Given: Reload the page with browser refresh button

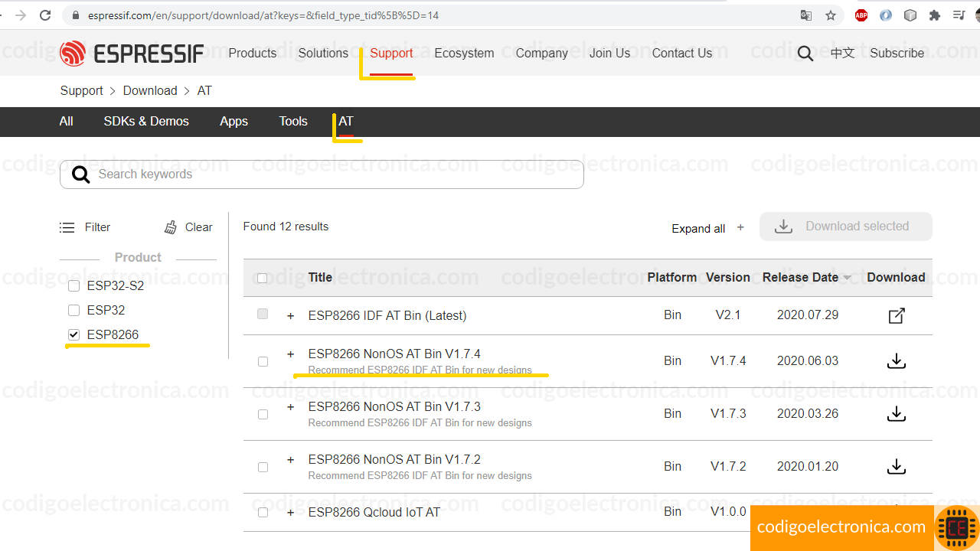Looking at the screenshot, I should click(x=45, y=15).
